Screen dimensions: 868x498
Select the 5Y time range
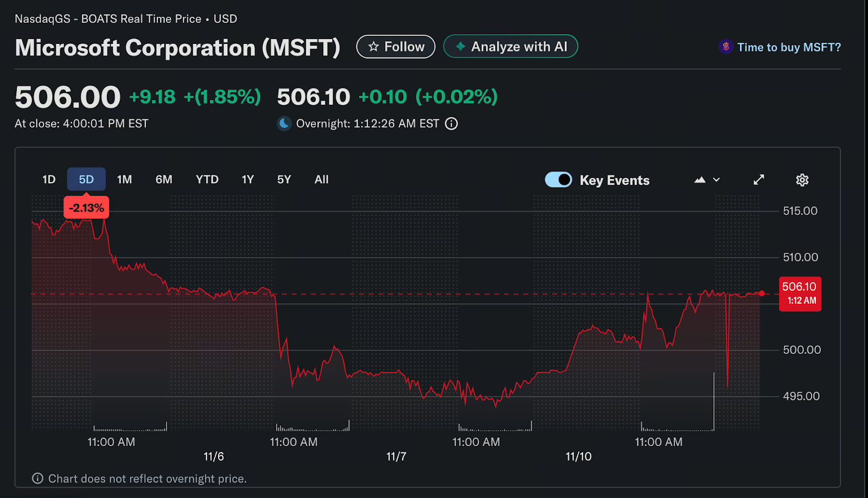[x=284, y=180]
